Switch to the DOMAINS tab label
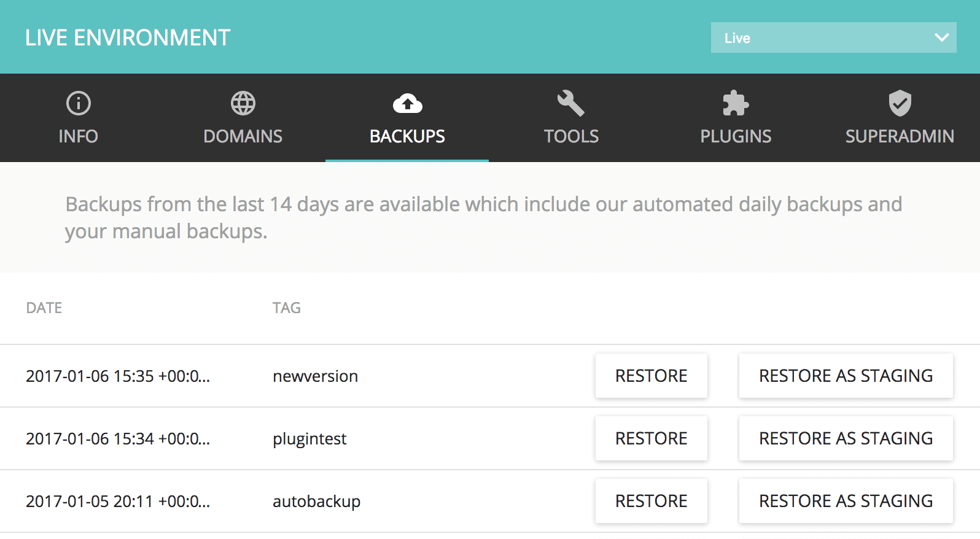 [243, 136]
